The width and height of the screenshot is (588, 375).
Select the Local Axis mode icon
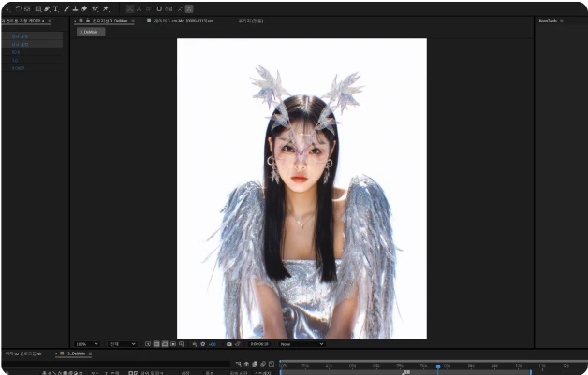coord(130,8)
